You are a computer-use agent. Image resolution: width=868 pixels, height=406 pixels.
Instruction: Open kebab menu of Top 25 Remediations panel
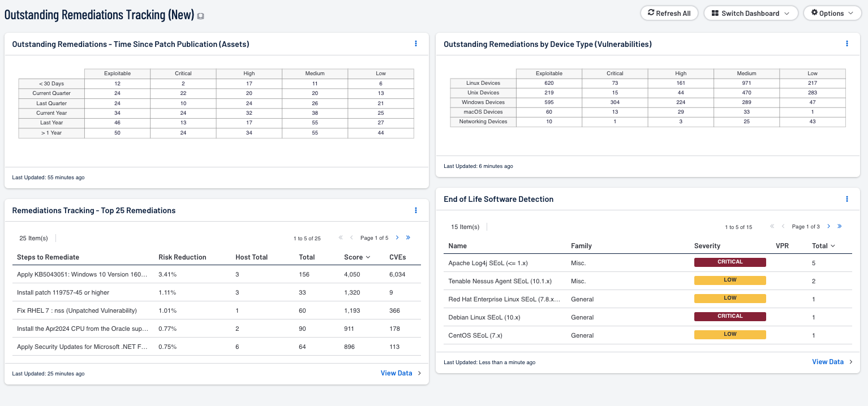coord(416,210)
